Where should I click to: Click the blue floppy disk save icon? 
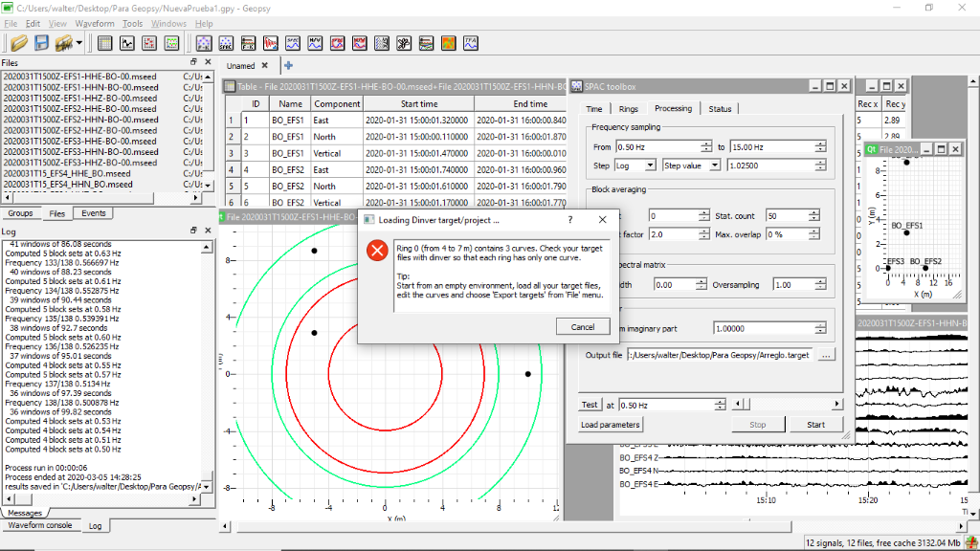tap(41, 43)
